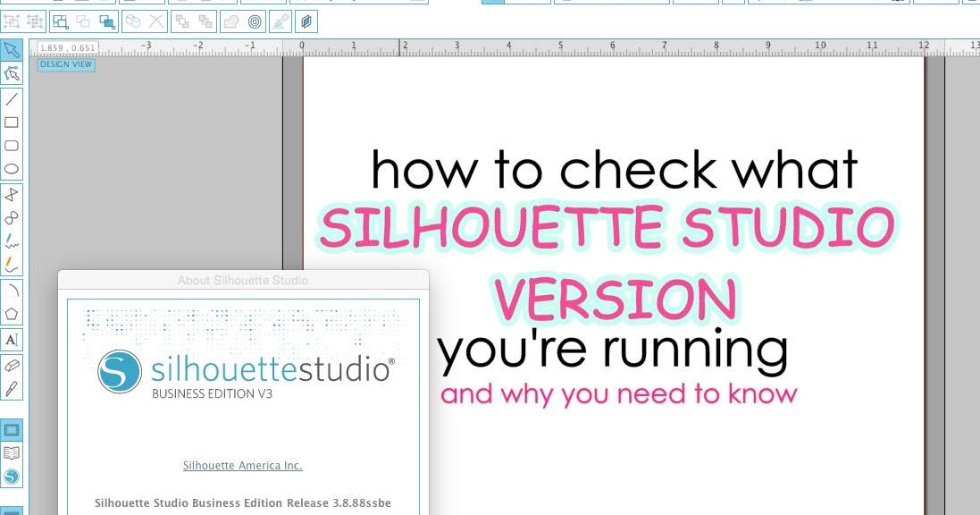
Task: Choose the Draw a Curve Shape tool
Action: click(12, 218)
